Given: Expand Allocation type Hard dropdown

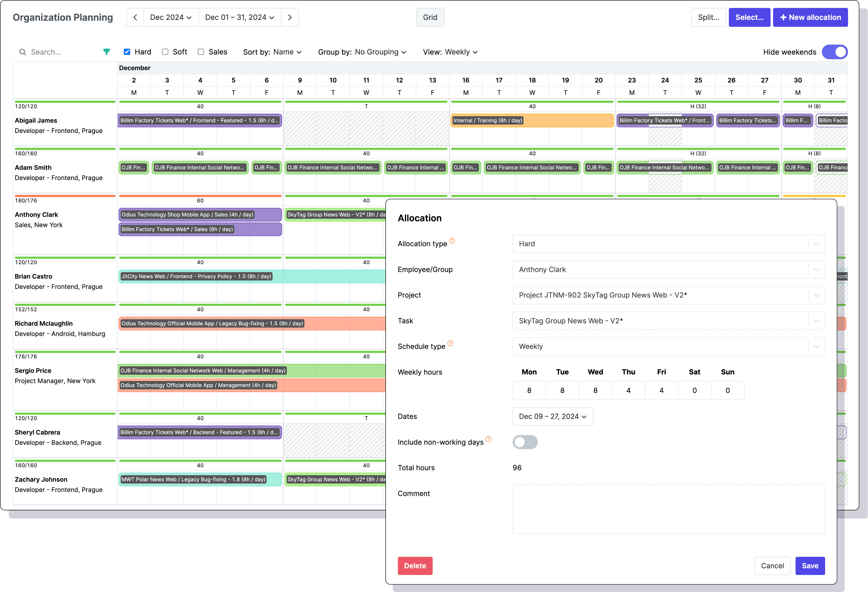Looking at the screenshot, I should pyautogui.click(x=669, y=244).
